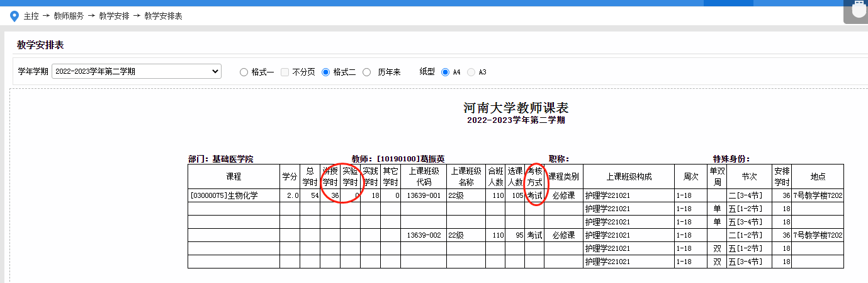Click the 合班人数 column header

click(x=495, y=176)
